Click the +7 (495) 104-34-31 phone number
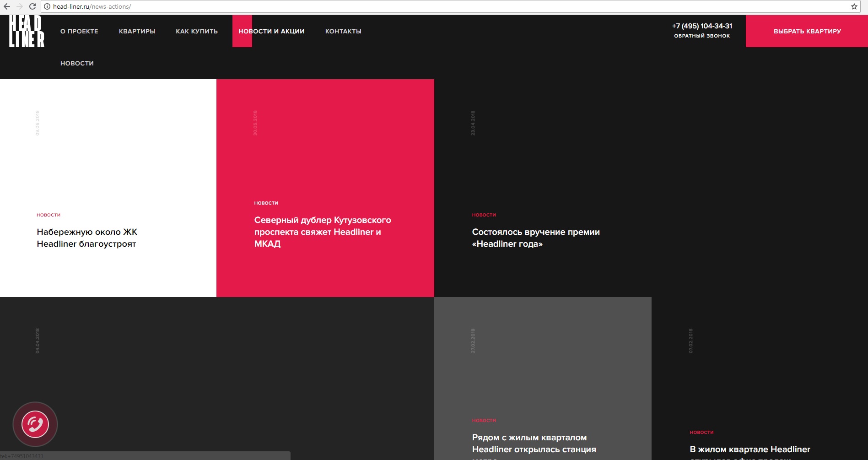This screenshot has width=868, height=460. pyautogui.click(x=702, y=26)
